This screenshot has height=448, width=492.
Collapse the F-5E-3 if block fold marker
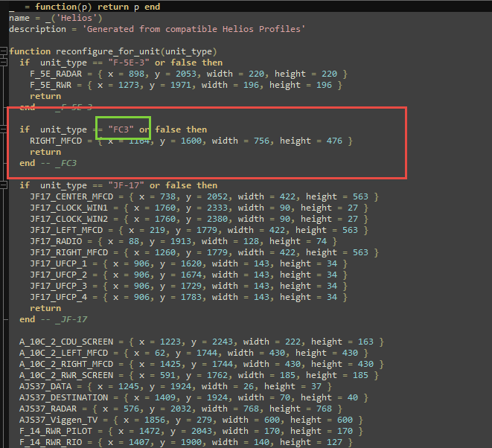[x=3, y=62]
